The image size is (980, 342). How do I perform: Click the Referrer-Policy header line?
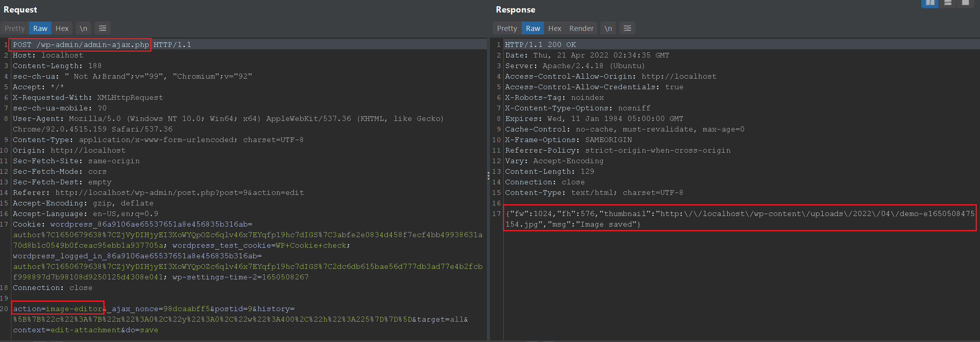[x=618, y=150]
